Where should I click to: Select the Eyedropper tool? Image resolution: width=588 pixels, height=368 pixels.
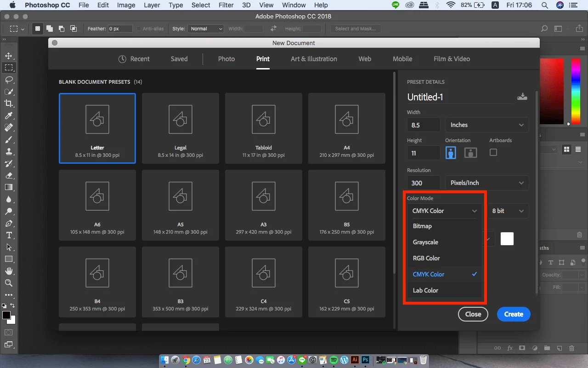tap(8, 115)
